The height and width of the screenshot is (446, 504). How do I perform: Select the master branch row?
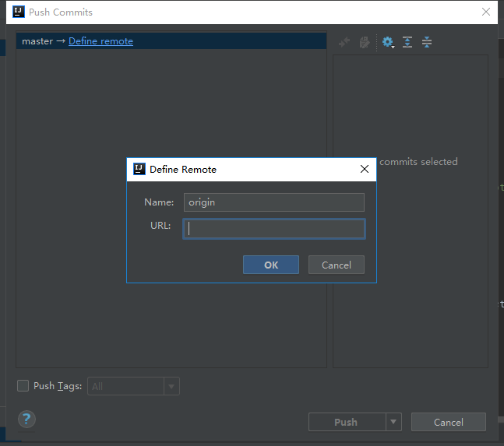coord(171,40)
